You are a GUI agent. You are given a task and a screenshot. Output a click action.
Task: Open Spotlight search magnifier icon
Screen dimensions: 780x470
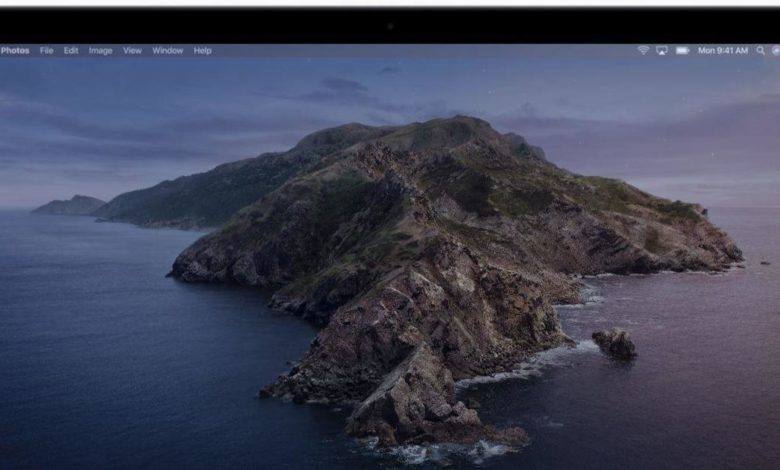pos(761,51)
